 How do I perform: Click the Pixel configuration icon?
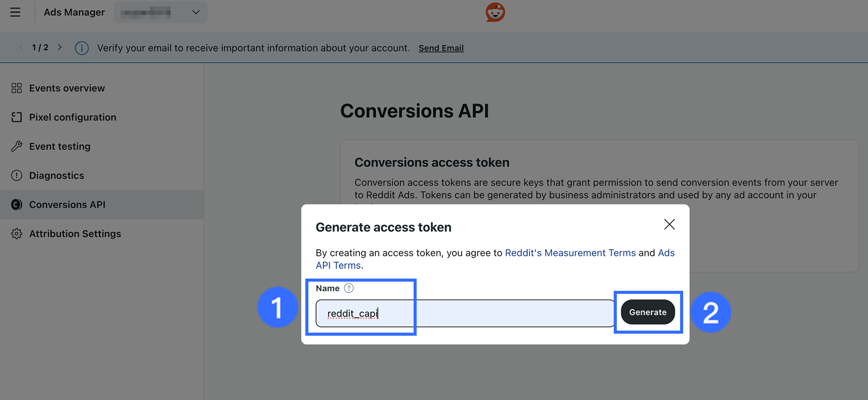17,117
